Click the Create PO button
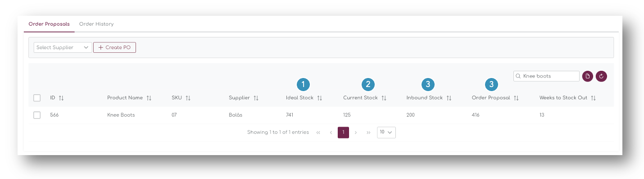The height and width of the screenshot is (179, 644). tap(114, 47)
